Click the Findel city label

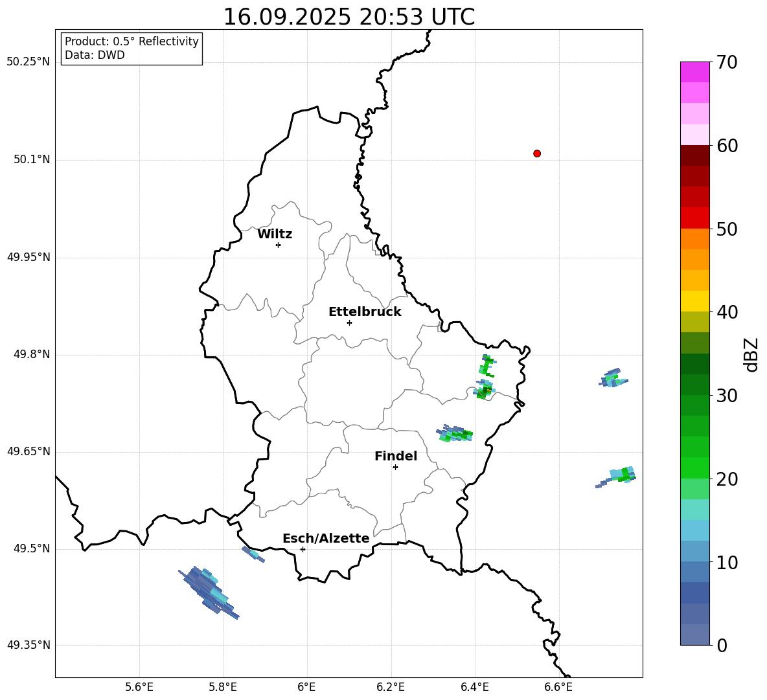click(x=396, y=457)
